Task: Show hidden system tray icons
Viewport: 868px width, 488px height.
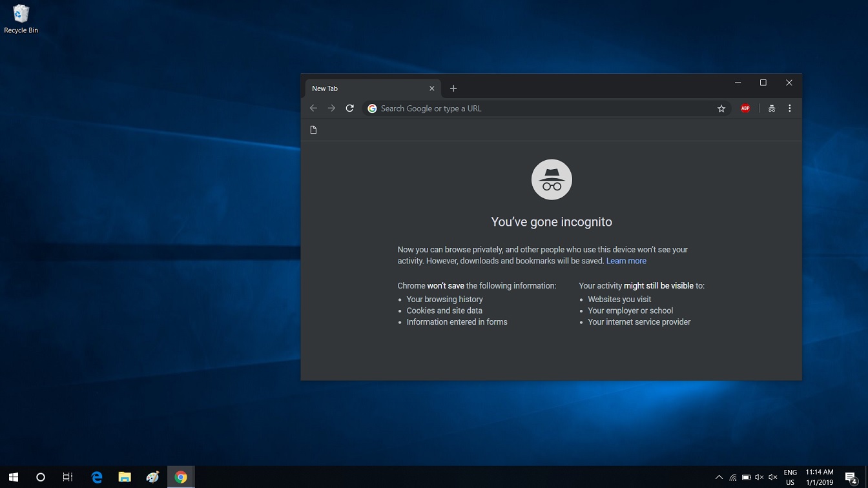Action: pos(719,478)
